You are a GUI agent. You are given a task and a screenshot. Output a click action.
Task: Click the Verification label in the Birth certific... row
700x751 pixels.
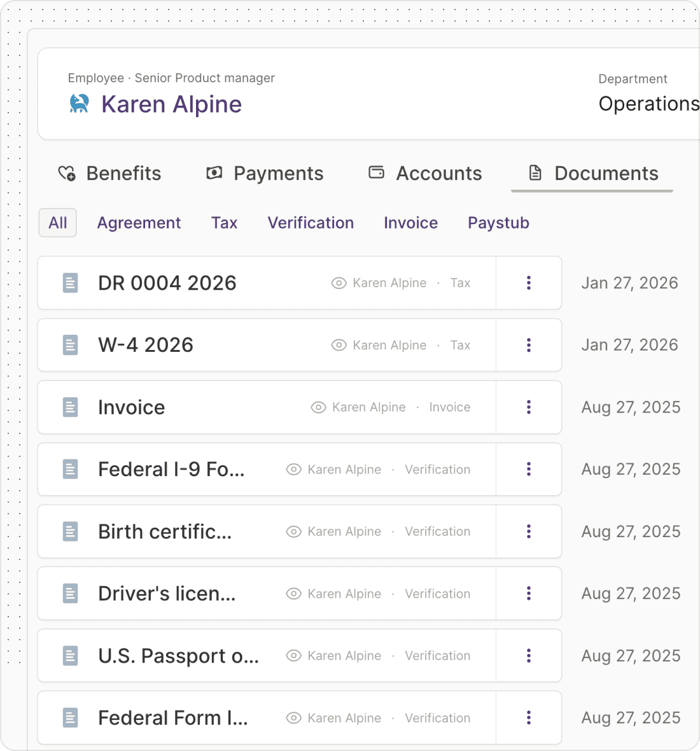click(438, 531)
